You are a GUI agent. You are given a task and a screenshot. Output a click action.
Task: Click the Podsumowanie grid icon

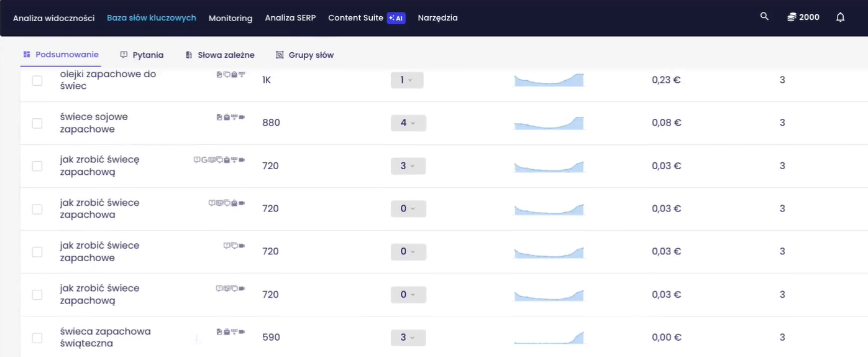27,55
